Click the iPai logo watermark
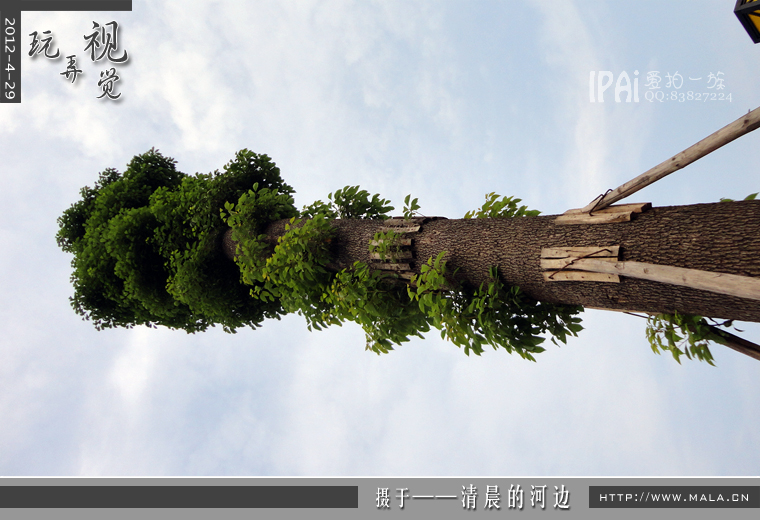 (613, 86)
